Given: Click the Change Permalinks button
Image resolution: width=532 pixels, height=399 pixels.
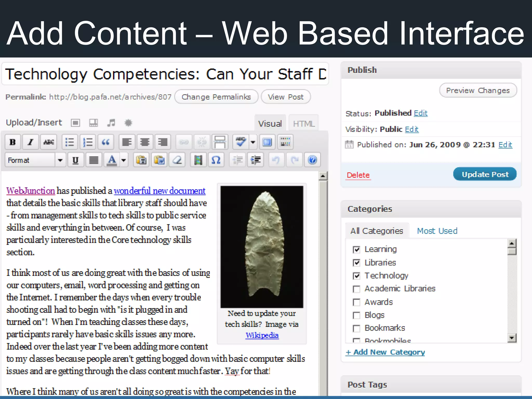Looking at the screenshot, I should [x=216, y=97].
